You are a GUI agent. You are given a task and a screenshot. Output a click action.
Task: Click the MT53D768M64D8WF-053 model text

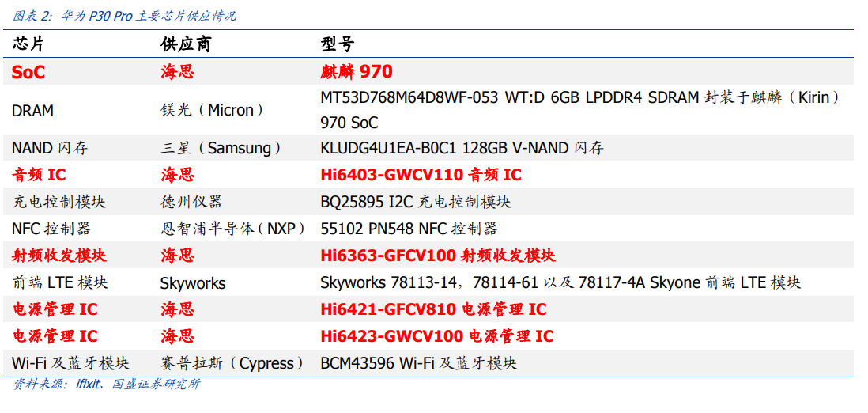[x=411, y=98]
